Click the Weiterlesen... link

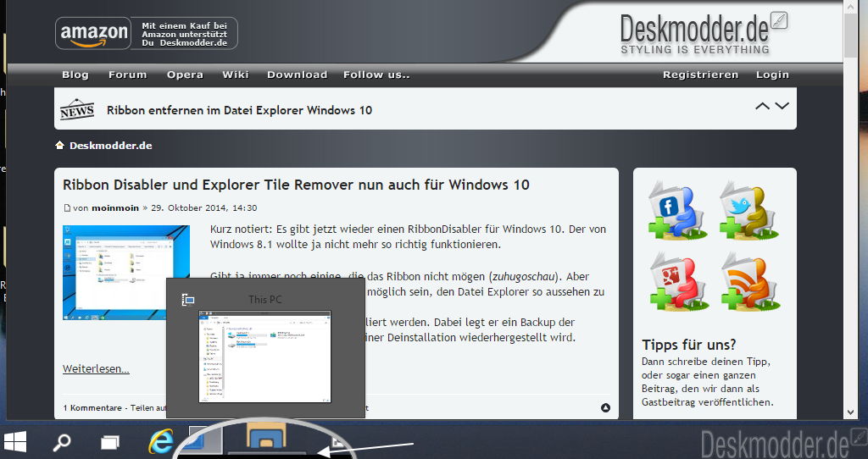pyautogui.click(x=96, y=369)
